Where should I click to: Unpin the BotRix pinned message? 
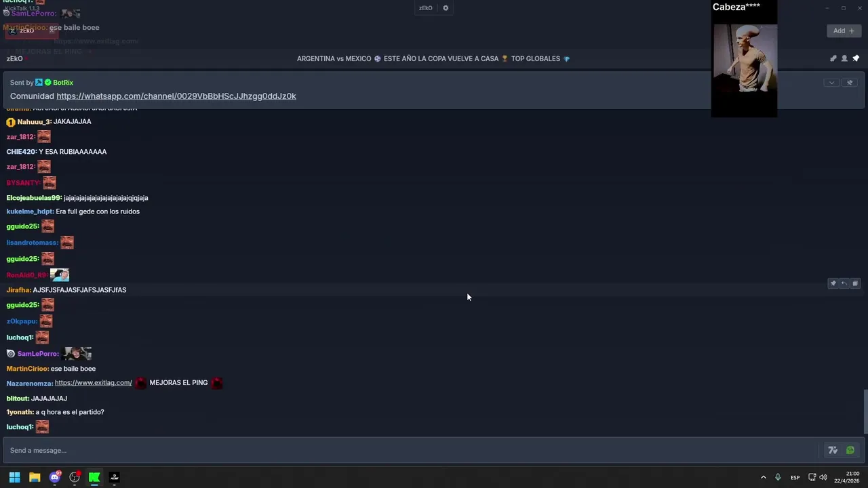(x=850, y=83)
